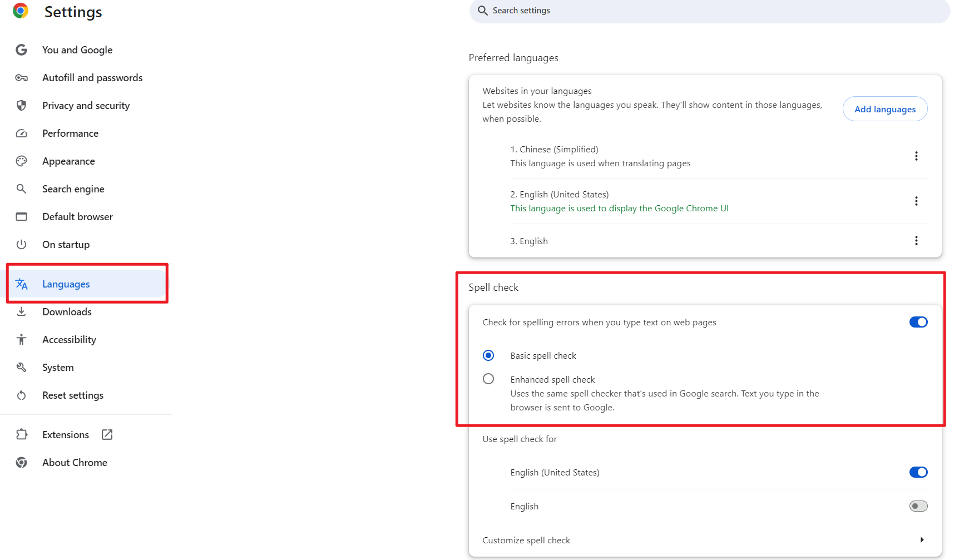This screenshot has width=964, height=560.
Task: Click 'Websites in your languages' text
Action: pyautogui.click(x=537, y=91)
